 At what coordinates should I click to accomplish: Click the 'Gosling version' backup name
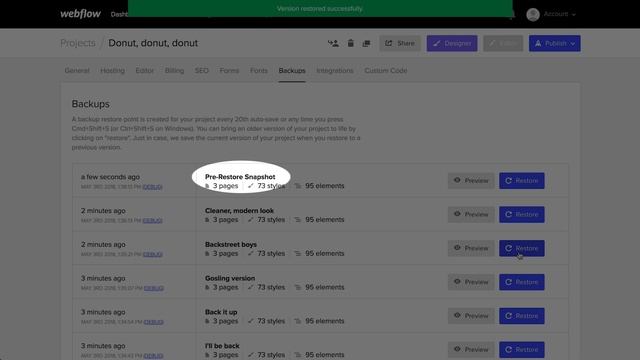pos(230,278)
